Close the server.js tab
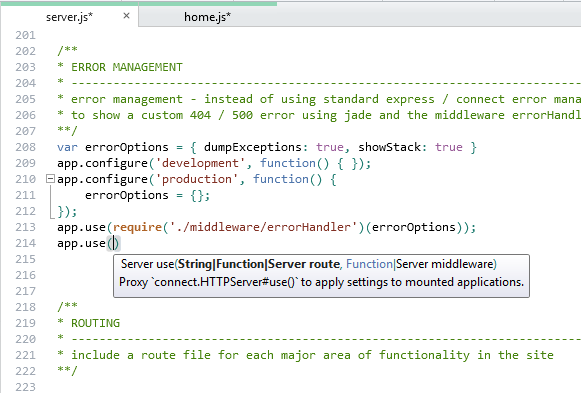 [x=126, y=16]
